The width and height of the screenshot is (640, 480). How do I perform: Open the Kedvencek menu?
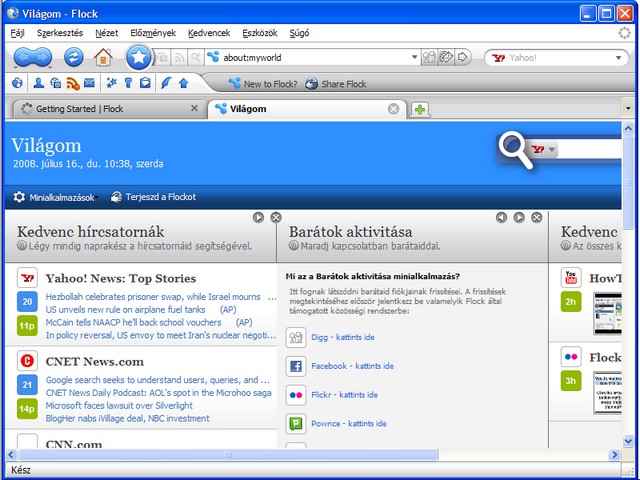click(209, 33)
